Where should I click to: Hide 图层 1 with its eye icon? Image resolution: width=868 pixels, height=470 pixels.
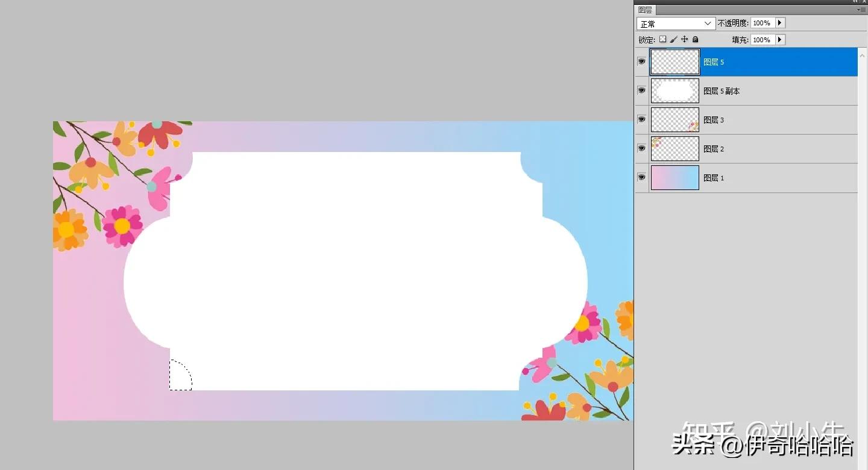point(641,177)
